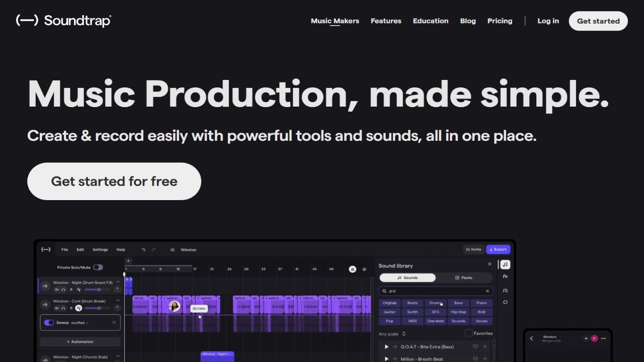Select the Vocals filter tag
This screenshot has height=362, width=644.
[481, 321]
